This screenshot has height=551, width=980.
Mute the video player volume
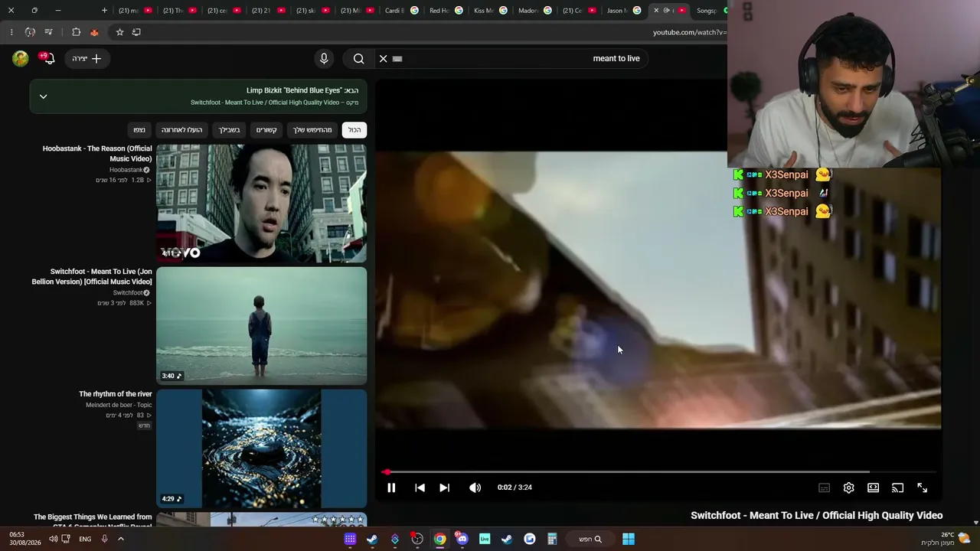[x=475, y=487]
